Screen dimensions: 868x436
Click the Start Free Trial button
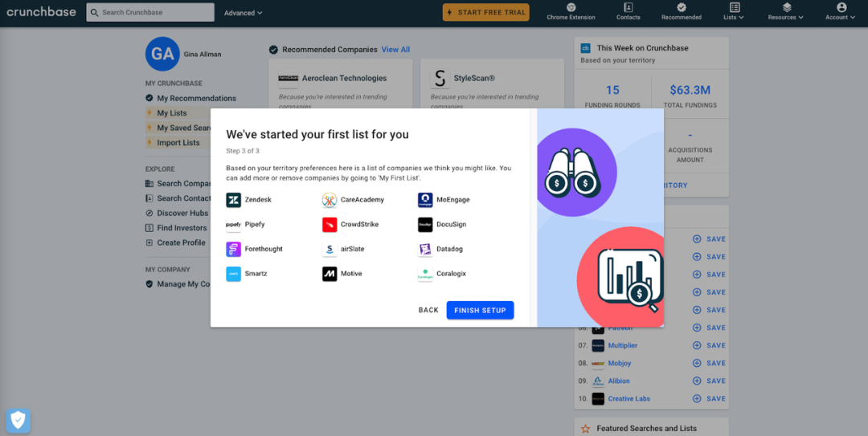pos(485,12)
